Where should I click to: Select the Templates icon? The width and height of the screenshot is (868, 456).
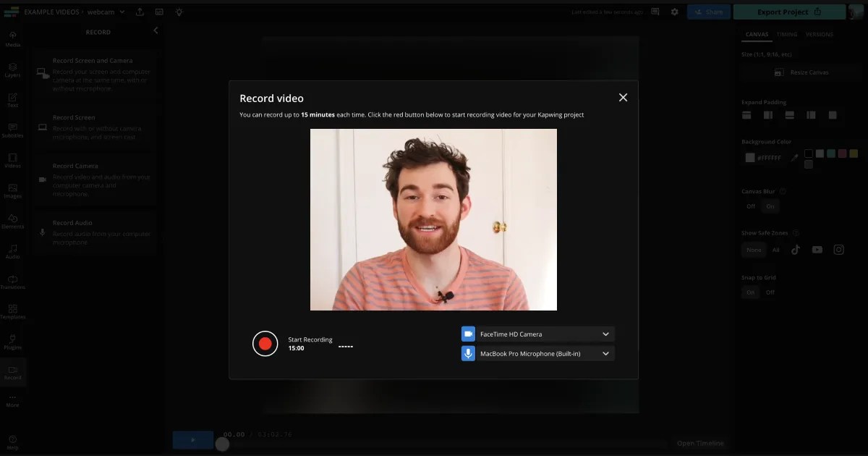click(12, 311)
